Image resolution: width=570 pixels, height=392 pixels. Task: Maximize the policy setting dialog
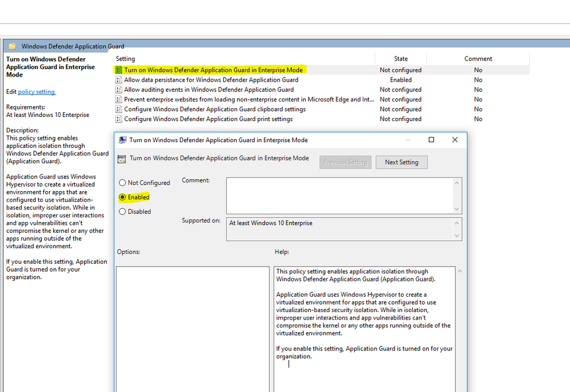(x=431, y=139)
